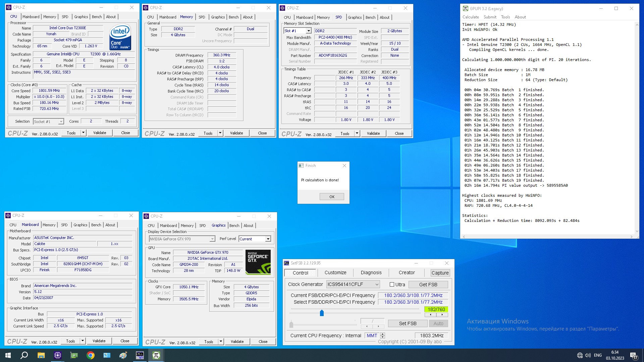Click the GPUPI vertical scrollbar down arrow
The image size is (644, 362).
637,231
